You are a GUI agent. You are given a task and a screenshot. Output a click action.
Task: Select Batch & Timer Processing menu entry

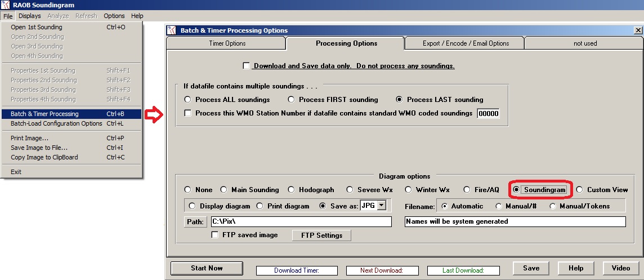tap(71, 114)
